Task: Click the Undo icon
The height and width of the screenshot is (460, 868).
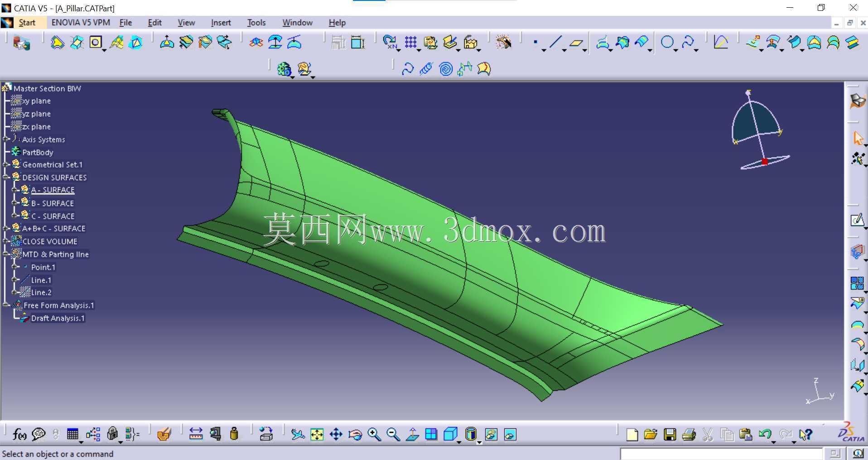Action: pyautogui.click(x=765, y=435)
